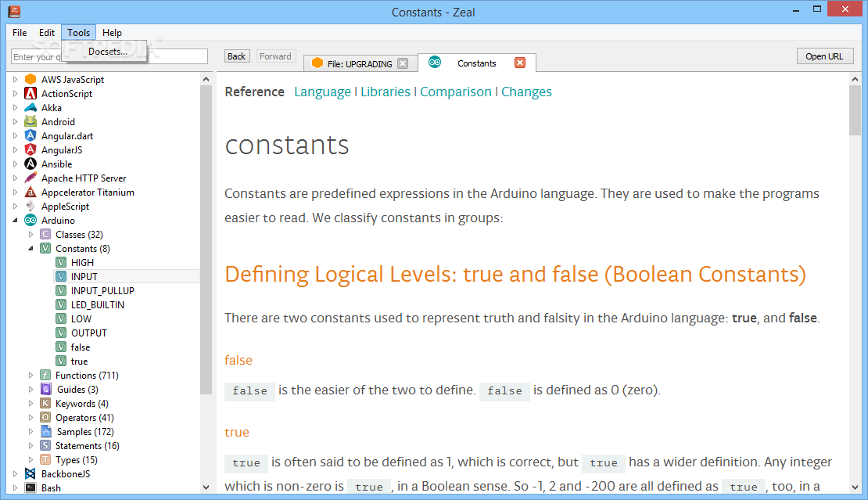Open the File menu
The height and width of the screenshot is (500, 868).
click(20, 33)
